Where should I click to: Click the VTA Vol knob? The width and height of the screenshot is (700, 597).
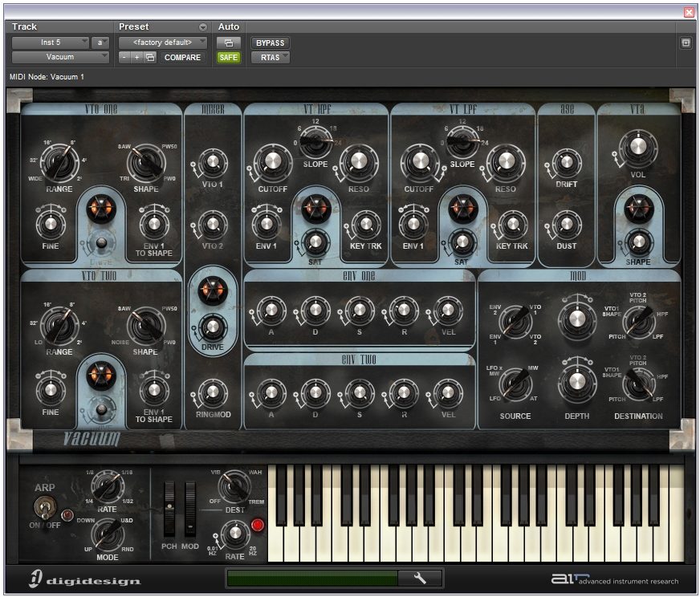coord(638,148)
